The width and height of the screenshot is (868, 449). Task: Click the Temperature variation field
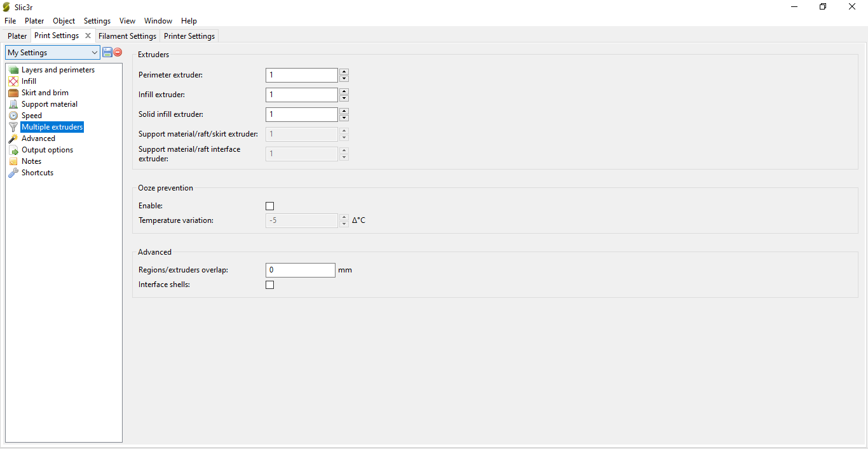click(x=302, y=220)
